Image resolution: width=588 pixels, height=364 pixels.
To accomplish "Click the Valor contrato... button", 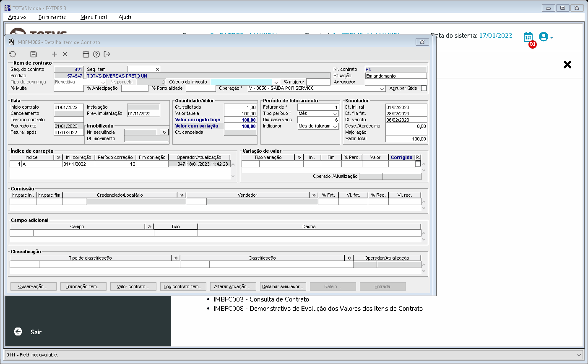I will [x=133, y=286].
